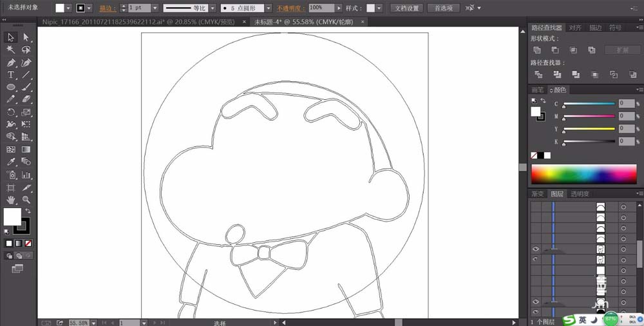Click the 文档设置 button
644x326 pixels.
(x=406, y=8)
